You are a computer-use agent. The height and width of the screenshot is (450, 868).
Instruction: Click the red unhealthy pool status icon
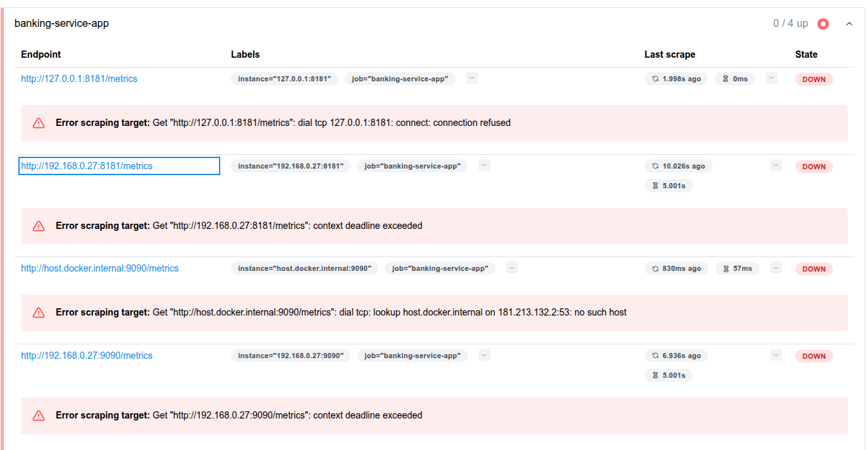[x=823, y=24]
